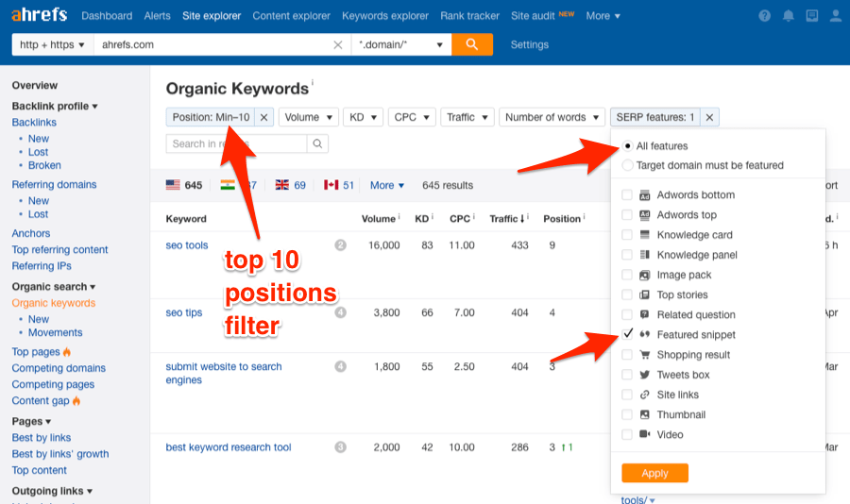Select Target domain must be featured
850x504 pixels.
click(628, 165)
